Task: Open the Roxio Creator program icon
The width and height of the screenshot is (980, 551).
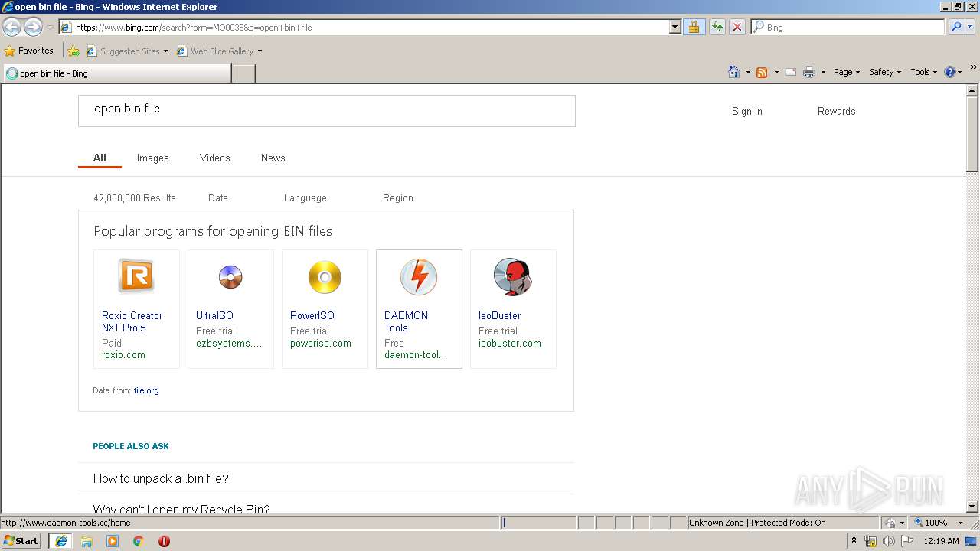Action: (x=136, y=276)
